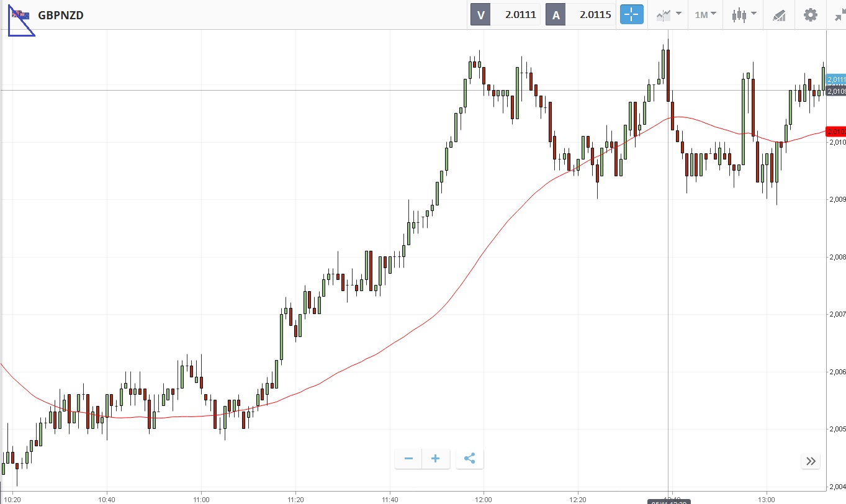Viewport: 846px width, 504px height.
Task: Share the chart via share icon
Action: point(470,459)
